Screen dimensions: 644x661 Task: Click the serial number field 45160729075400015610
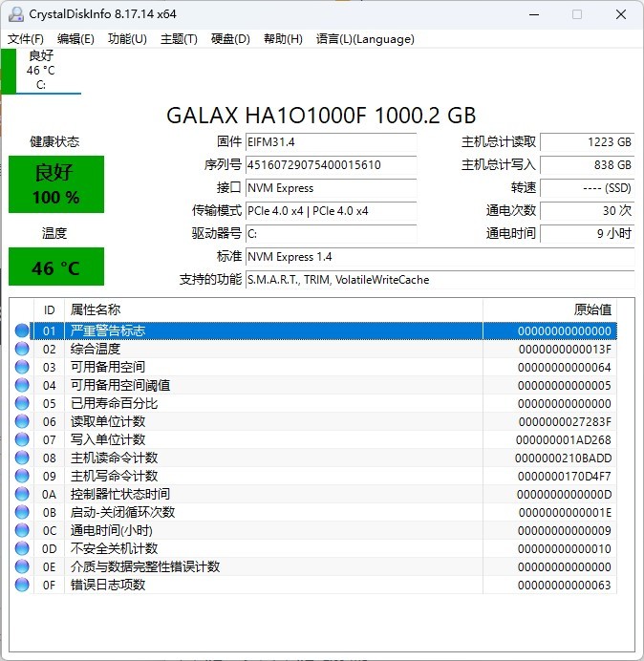(331, 165)
